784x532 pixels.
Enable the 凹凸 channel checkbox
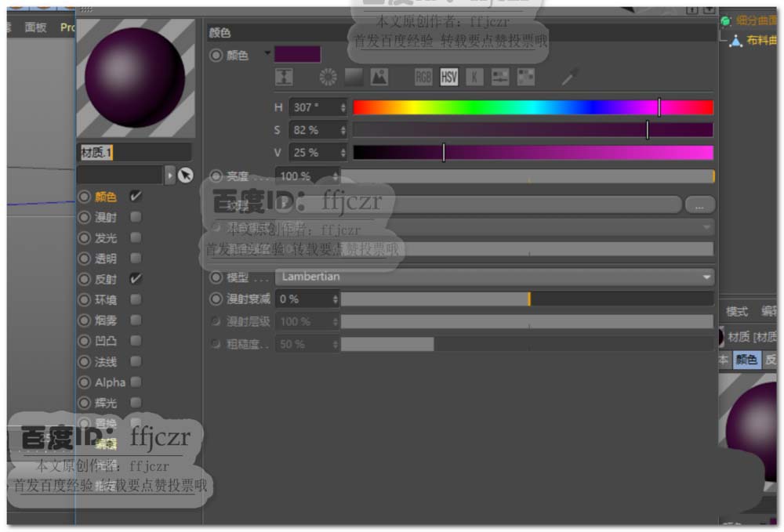(135, 340)
